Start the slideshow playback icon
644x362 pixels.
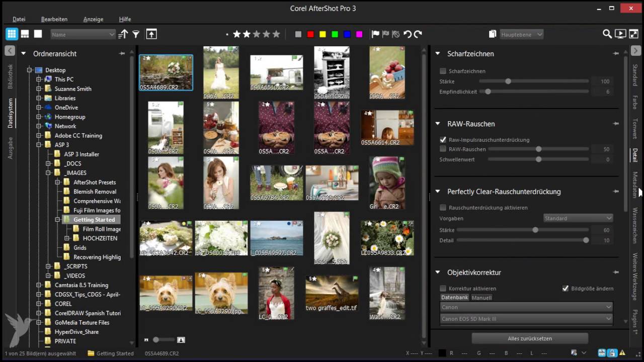coord(620,34)
